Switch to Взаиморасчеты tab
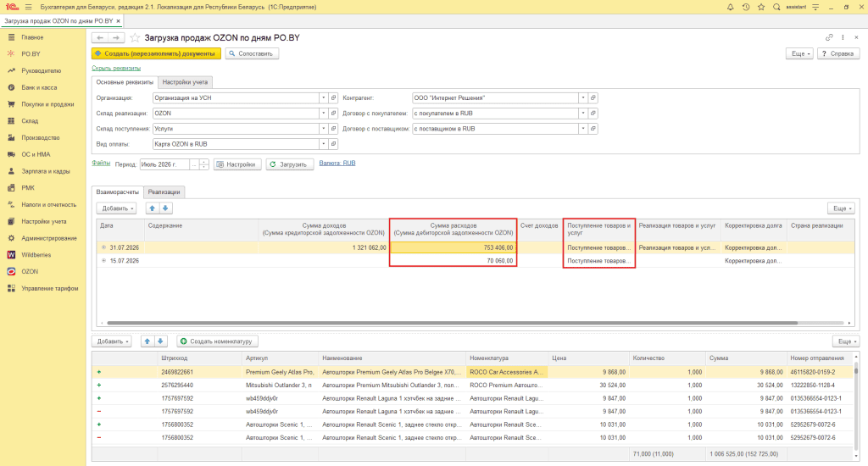This screenshot has height=466, width=868. point(117,192)
